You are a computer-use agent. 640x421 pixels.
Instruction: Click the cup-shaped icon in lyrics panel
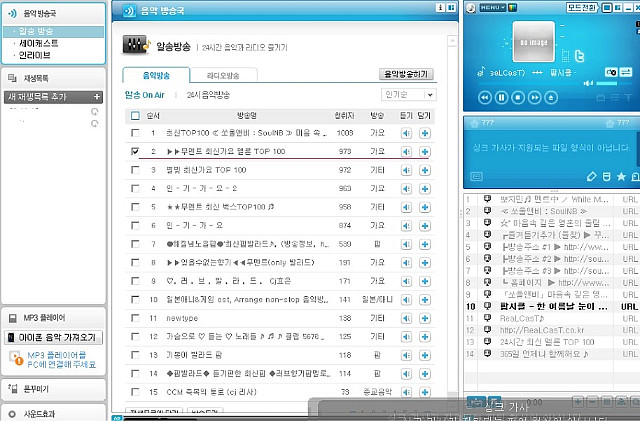[607, 176]
